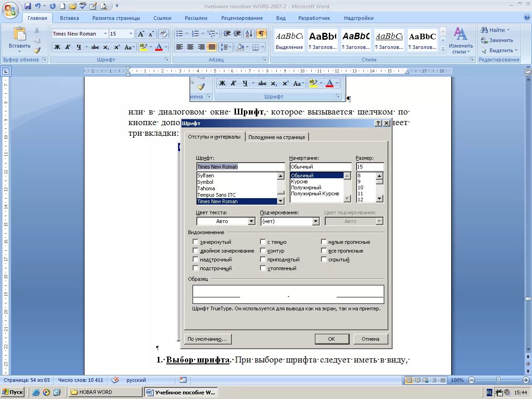Switch to the Вставка ribbon tab
This screenshot has width=532, height=399.
point(69,18)
